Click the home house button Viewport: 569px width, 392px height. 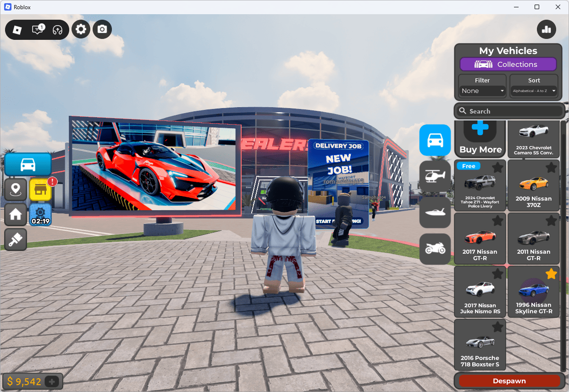pyautogui.click(x=16, y=214)
